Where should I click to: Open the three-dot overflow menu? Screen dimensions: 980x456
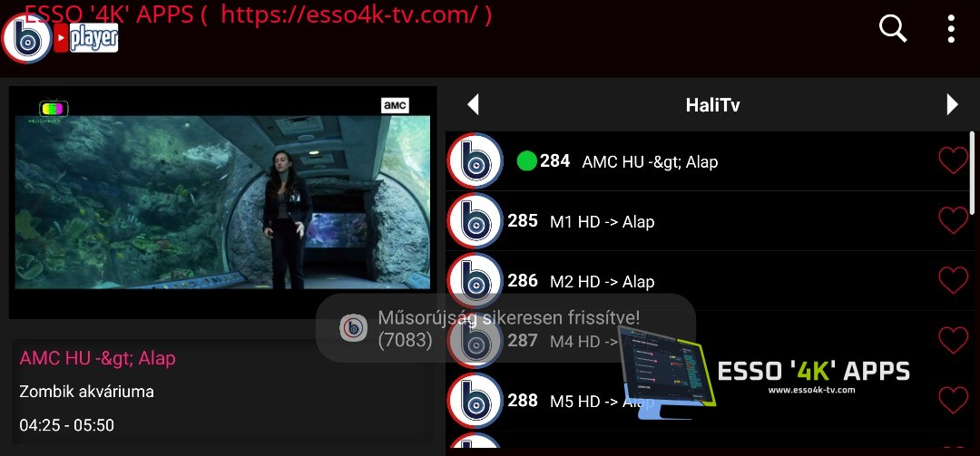[x=951, y=29]
